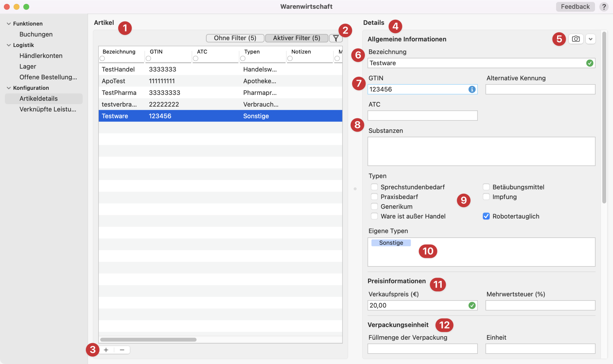Click the camera icon in Details
Image resolution: width=613 pixels, height=364 pixels.
[x=576, y=39]
